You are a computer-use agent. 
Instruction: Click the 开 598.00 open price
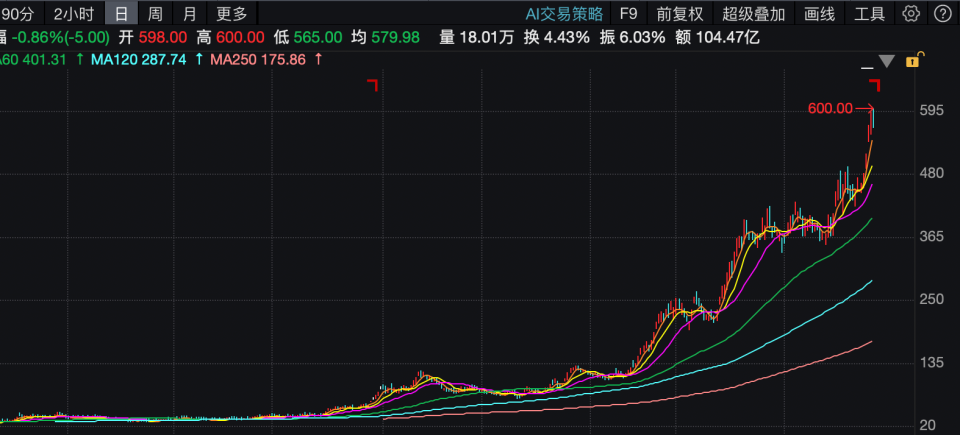[x=153, y=37]
